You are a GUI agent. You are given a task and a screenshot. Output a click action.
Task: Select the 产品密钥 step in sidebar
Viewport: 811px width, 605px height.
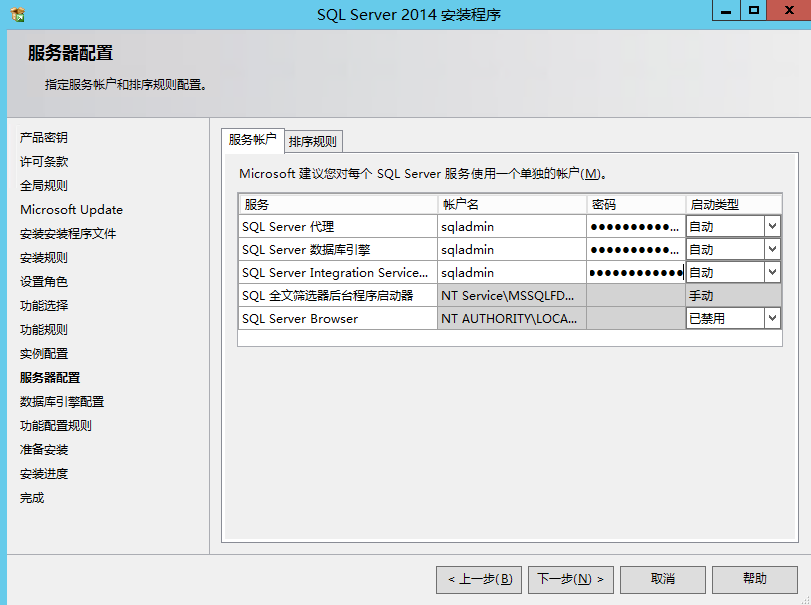pyautogui.click(x=44, y=138)
